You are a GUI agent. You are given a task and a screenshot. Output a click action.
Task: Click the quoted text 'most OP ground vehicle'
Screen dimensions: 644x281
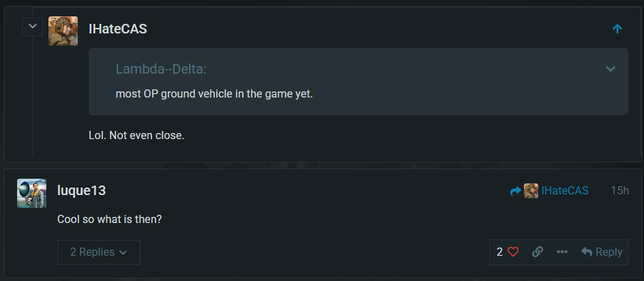tap(214, 94)
